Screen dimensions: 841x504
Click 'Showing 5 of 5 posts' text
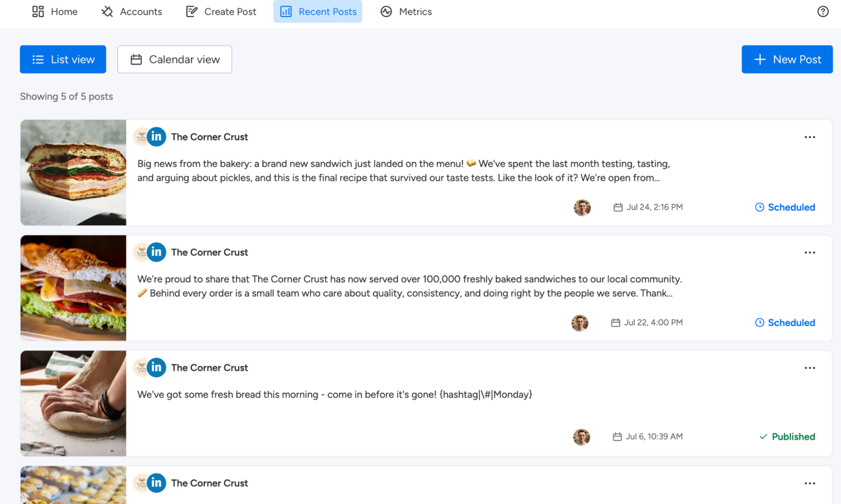(66, 97)
